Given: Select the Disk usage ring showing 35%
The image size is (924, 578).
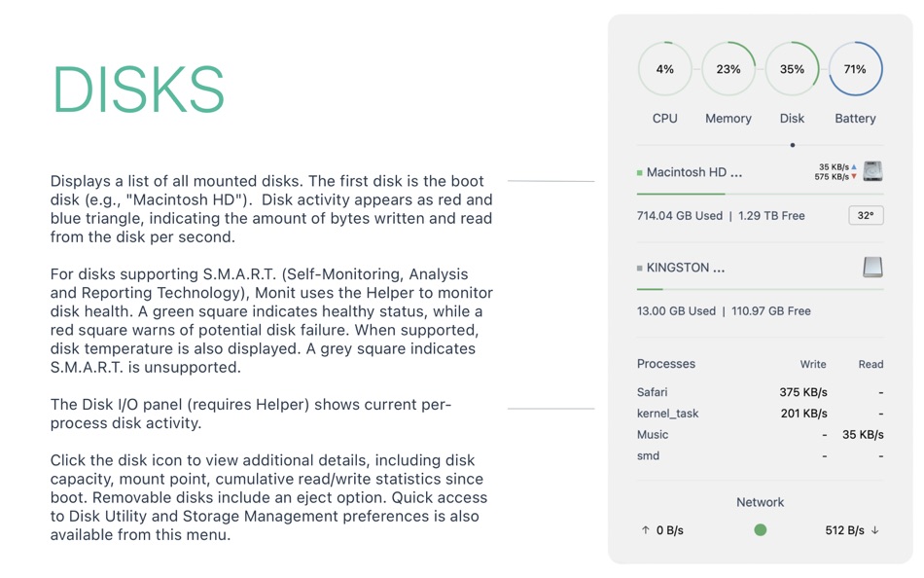Looking at the screenshot, I should tap(792, 69).
